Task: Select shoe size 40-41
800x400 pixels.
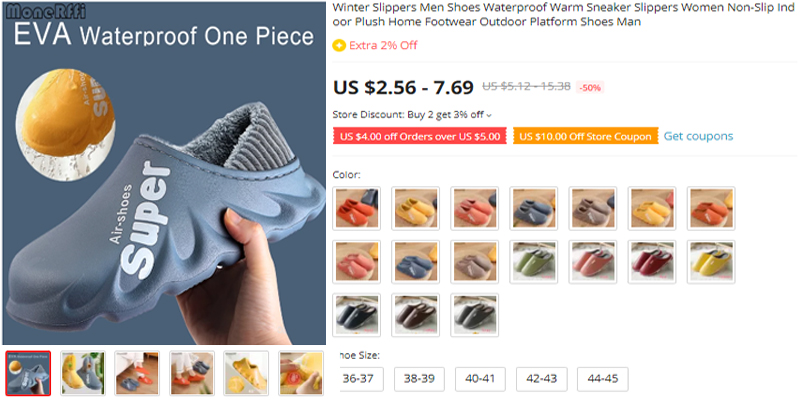Action: coord(480,379)
